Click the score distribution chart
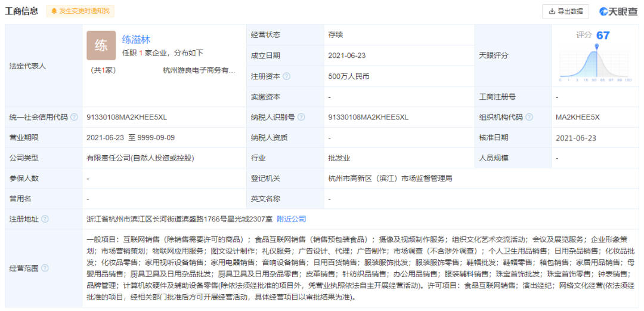 pyautogui.click(x=596, y=62)
